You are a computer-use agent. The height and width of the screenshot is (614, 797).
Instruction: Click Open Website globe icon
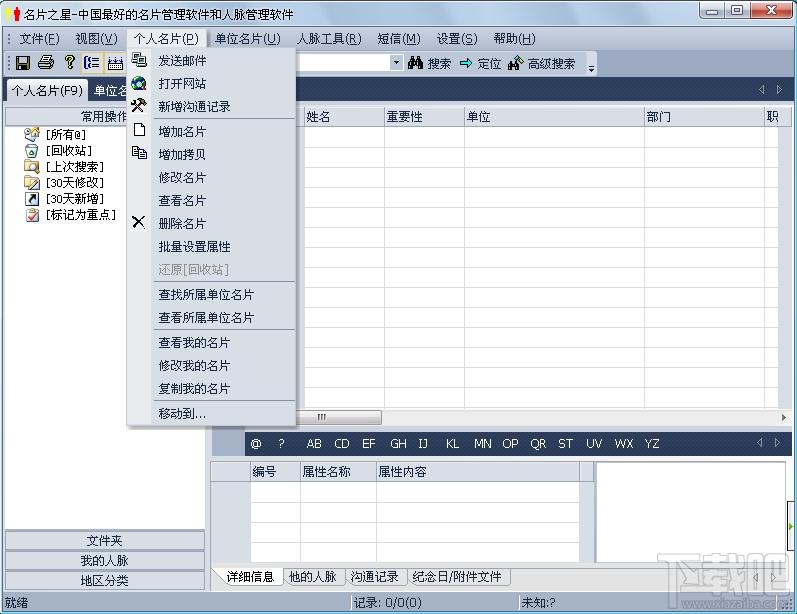point(139,83)
